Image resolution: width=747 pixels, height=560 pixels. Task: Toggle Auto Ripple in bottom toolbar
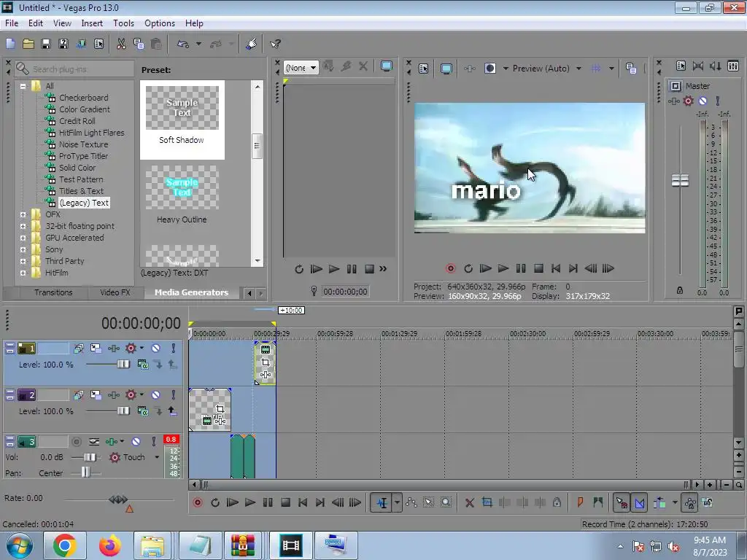tap(659, 502)
